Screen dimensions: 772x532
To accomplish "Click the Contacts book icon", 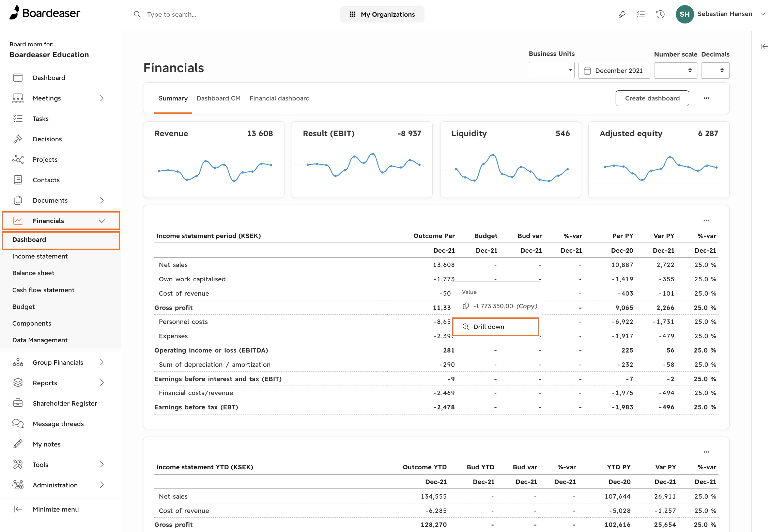I will [18, 180].
